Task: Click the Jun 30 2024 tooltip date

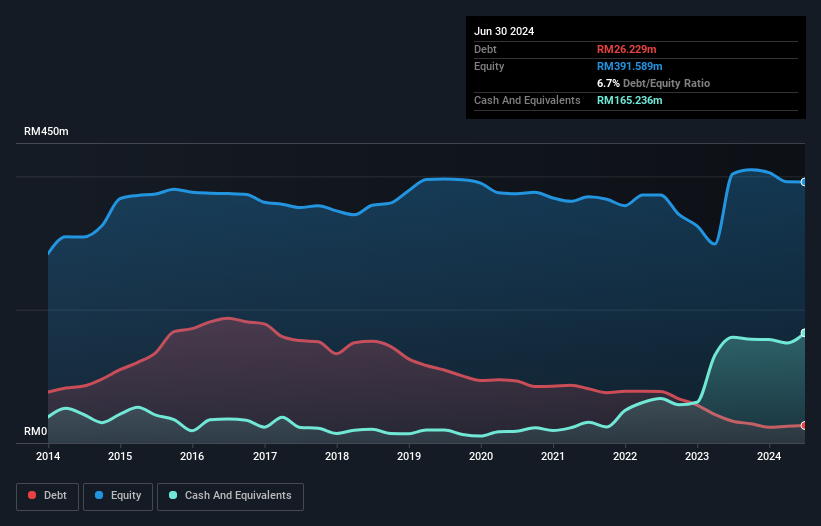Action: pos(504,31)
